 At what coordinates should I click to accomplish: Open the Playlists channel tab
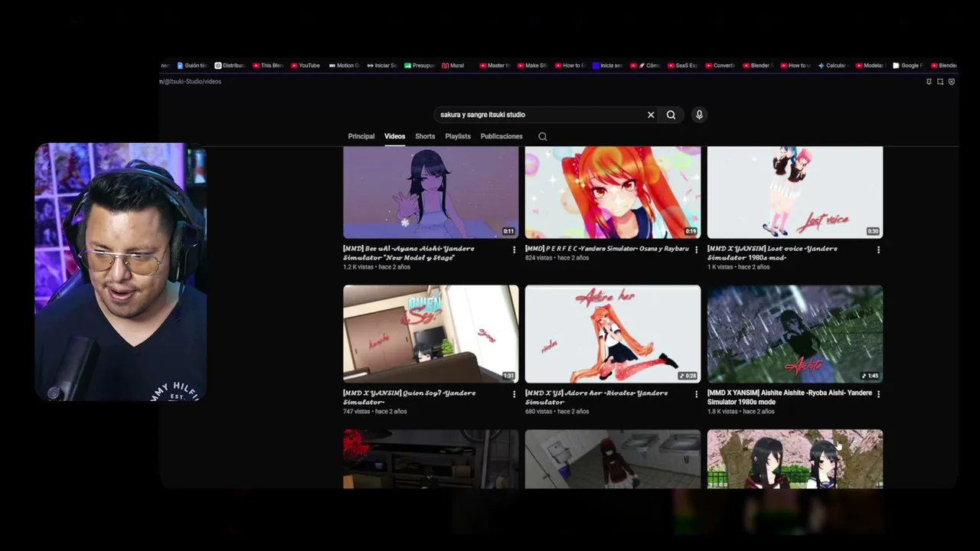[x=458, y=136]
